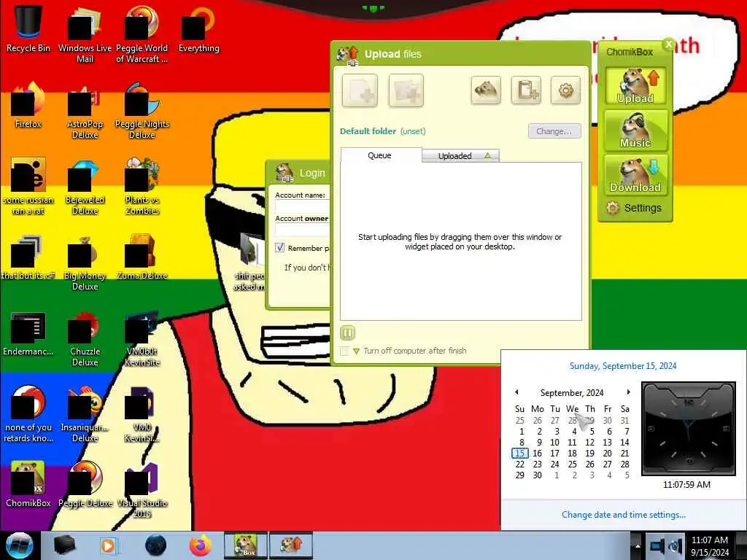Select the ChomikBox desktop icon
Image resolution: width=747 pixels, height=560 pixels.
click(x=28, y=484)
